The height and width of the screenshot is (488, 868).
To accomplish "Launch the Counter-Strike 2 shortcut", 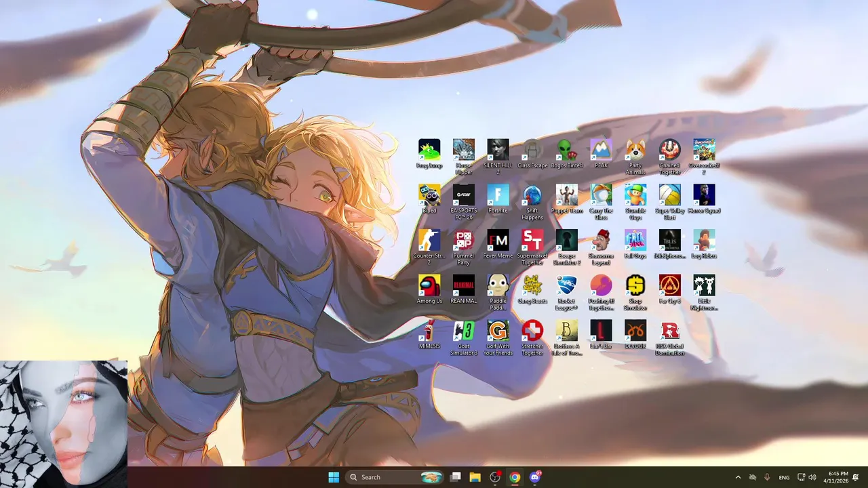I will (429, 248).
